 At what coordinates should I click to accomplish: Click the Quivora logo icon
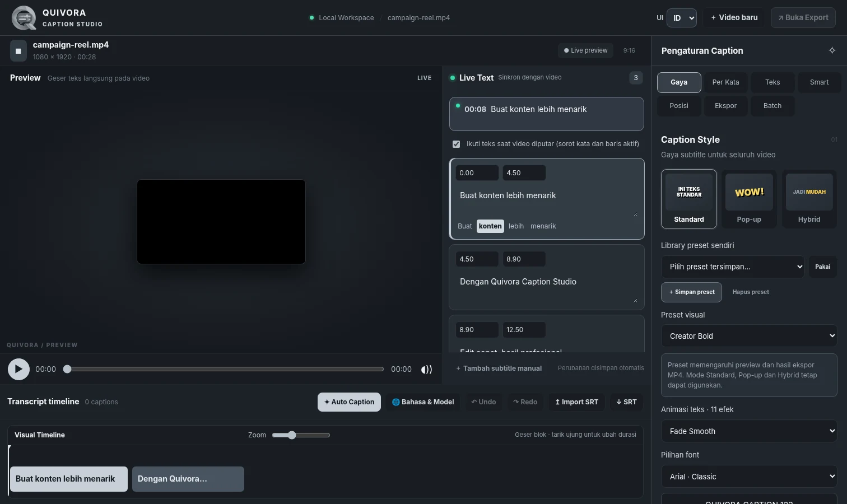(x=24, y=18)
